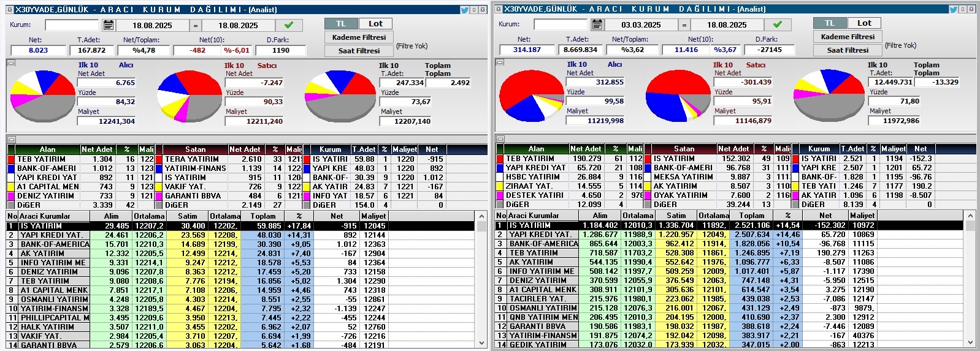Click TERA YATIRIM in left Satan table
Image resolution: width=980 pixels, height=351 pixels.
(x=192, y=159)
